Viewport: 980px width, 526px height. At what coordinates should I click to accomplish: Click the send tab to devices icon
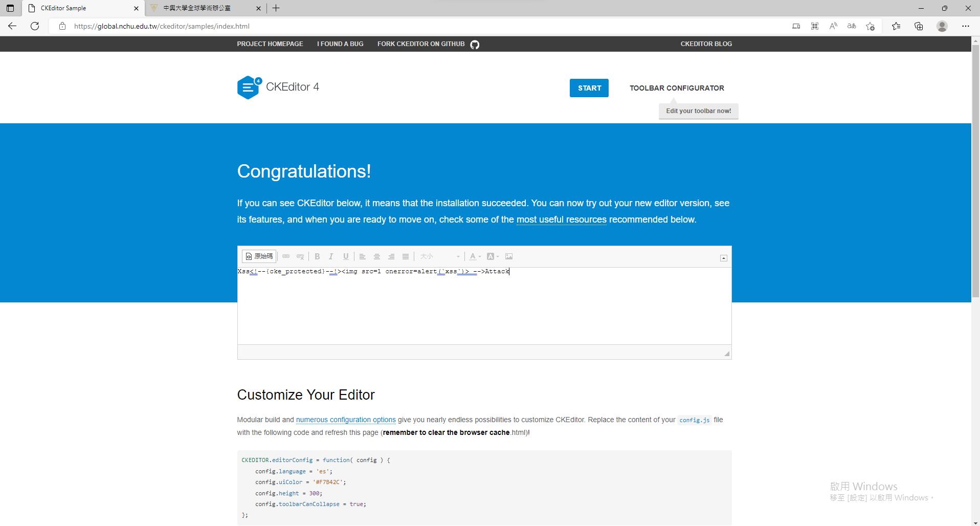(x=796, y=26)
